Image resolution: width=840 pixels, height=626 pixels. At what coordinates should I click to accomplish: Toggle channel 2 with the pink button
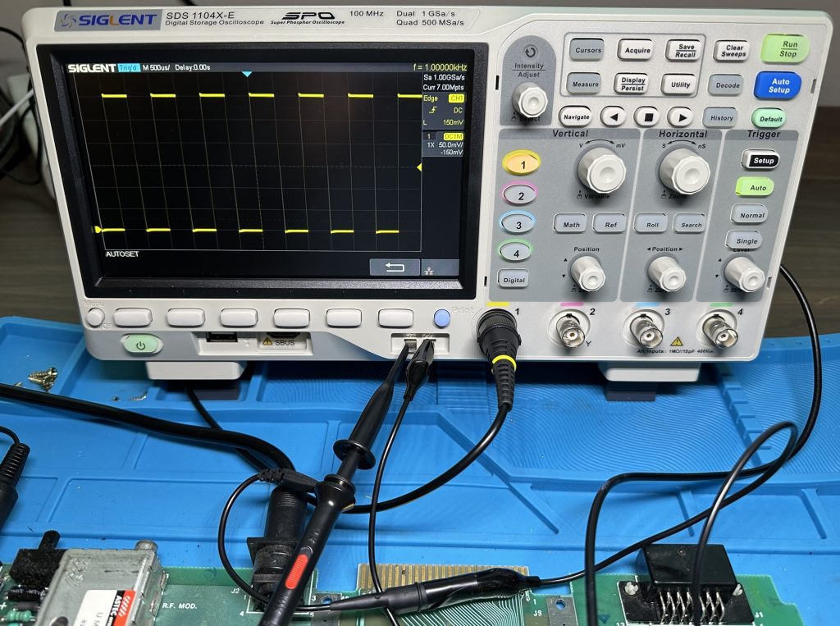519,194
